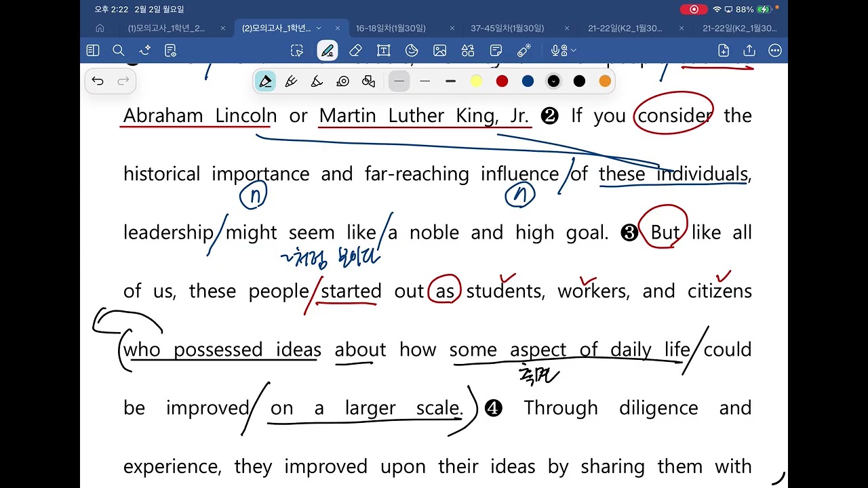Close the (1)모의고사_1학년_2 tab
The width and height of the screenshot is (868, 488).
coord(222,28)
